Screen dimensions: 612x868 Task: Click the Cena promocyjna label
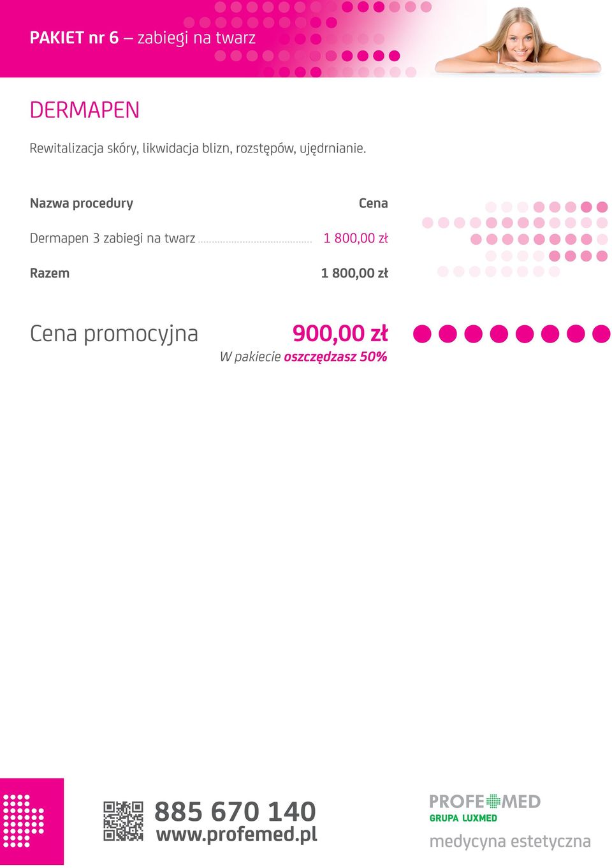(x=114, y=334)
